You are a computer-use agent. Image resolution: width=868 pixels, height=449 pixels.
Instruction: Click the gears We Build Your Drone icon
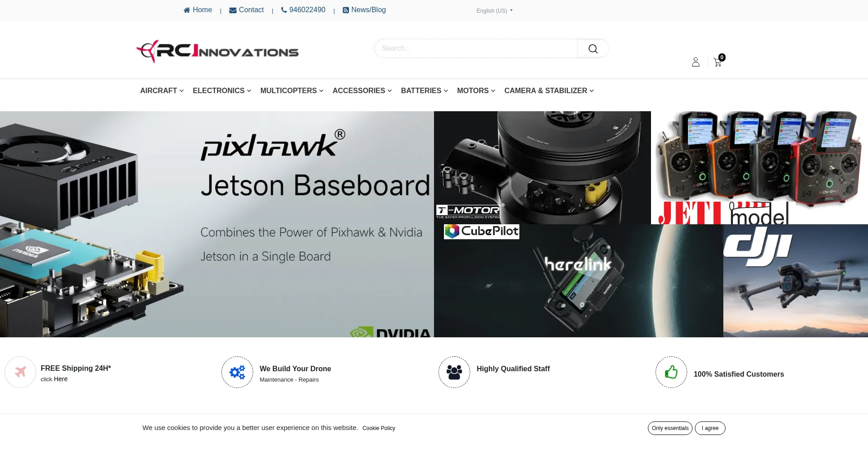[237, 372]
